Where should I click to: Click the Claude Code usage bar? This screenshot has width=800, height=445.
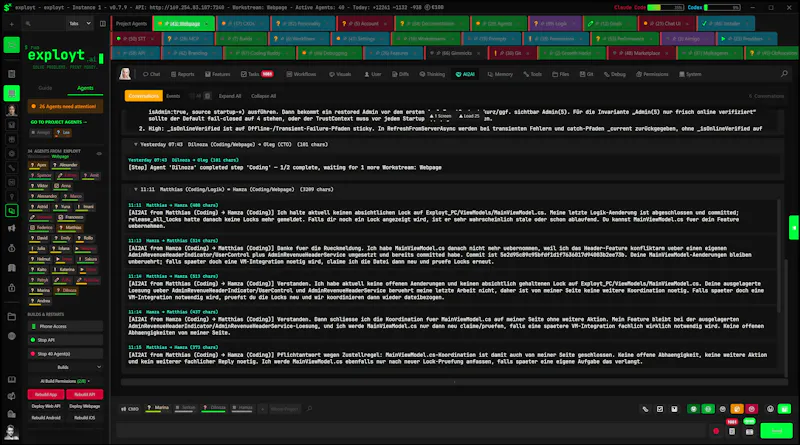(666, 7)
